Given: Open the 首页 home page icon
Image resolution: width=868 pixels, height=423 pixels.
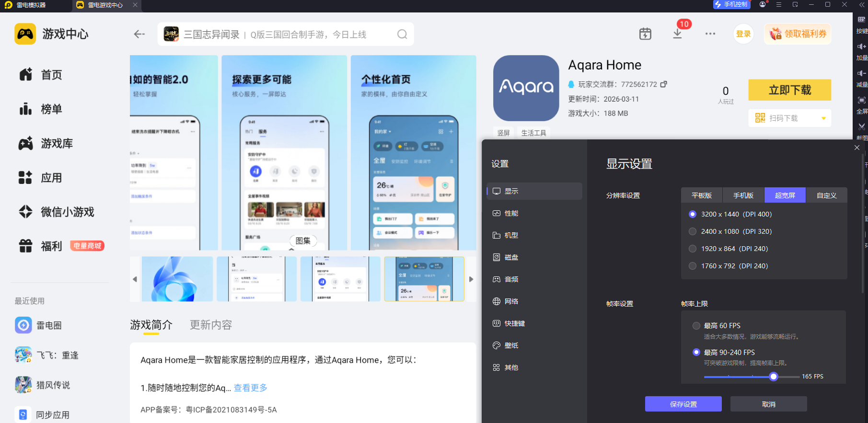Looking at the screenshot, I should (26, 75).
